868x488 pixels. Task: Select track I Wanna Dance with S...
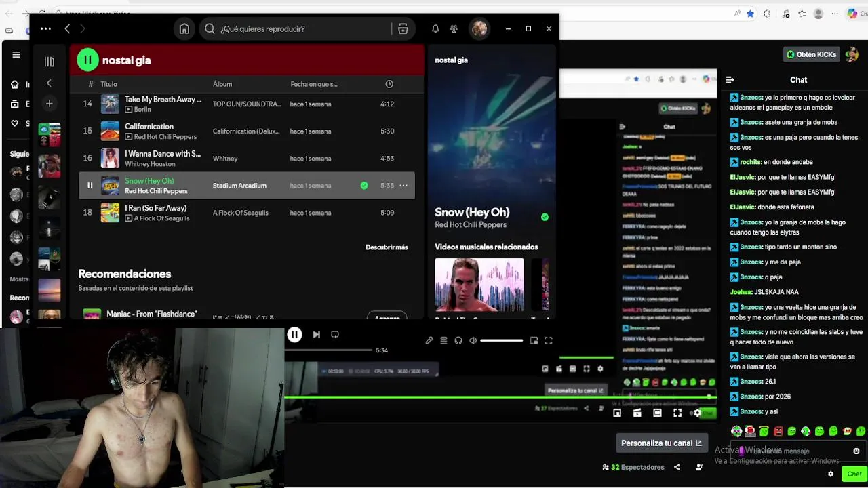[163, 153]
